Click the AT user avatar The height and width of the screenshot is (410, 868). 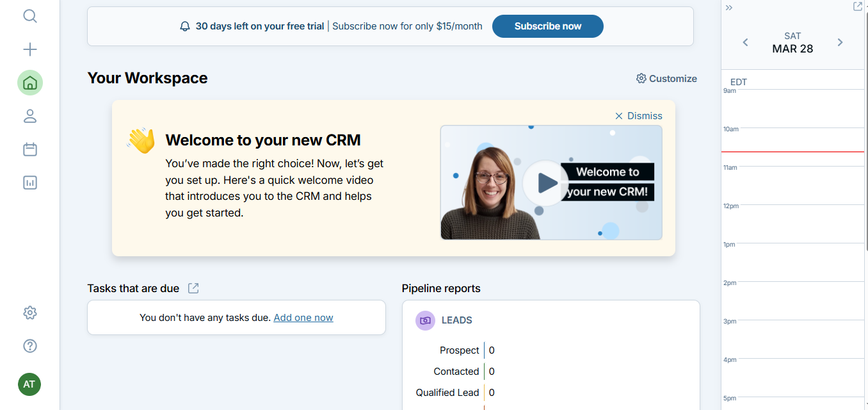point(29,384)
